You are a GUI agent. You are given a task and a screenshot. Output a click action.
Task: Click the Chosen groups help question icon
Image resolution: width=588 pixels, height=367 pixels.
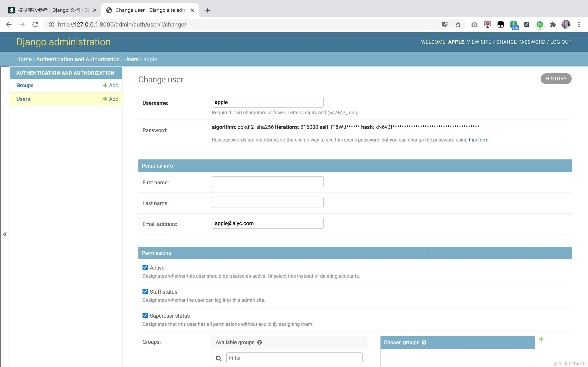[424, 342]
